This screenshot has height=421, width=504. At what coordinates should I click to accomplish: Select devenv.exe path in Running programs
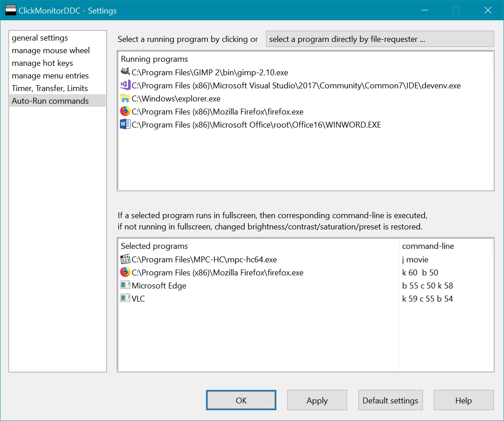296,86
